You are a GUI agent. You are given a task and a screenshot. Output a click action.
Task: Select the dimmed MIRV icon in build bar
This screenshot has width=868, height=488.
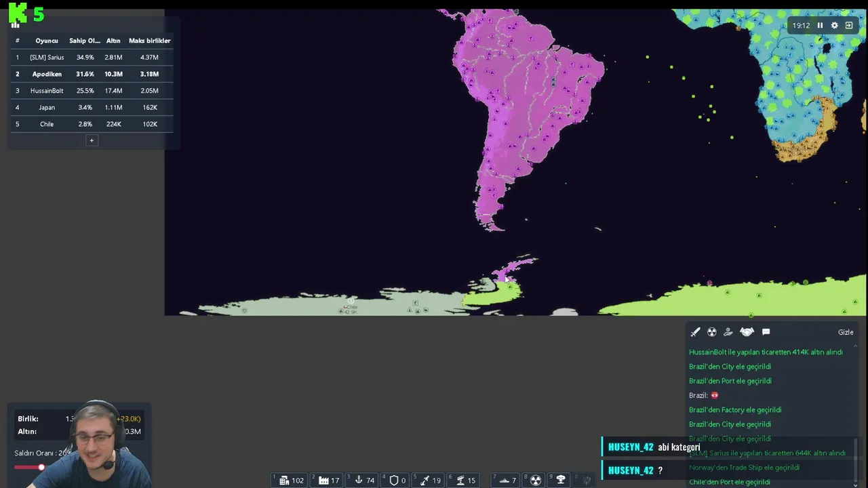(587, 480)
